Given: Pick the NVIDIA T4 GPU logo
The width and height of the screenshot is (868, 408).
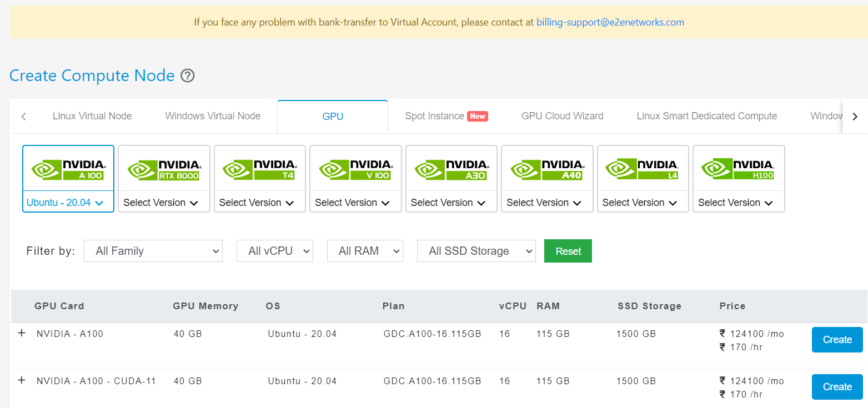Looking at the screenshot, I should click(259, 169).
